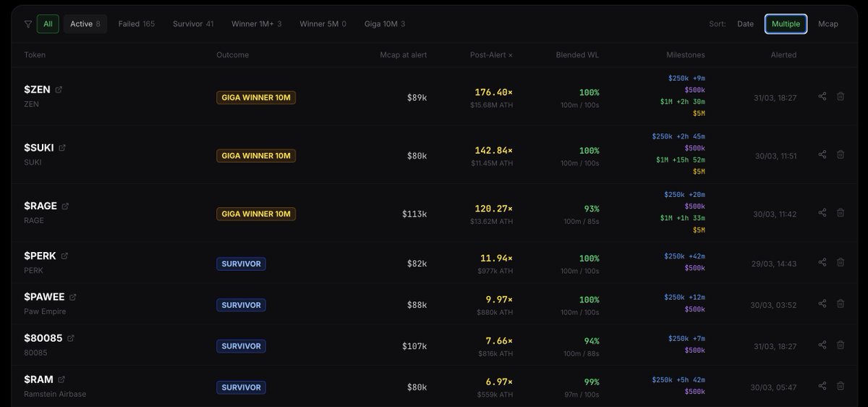Click GIGA WINNER 10M badge on $ZEN row
The width and height of the screenshot is (868, 407).
pyautogui.click(x=256, y=97)
